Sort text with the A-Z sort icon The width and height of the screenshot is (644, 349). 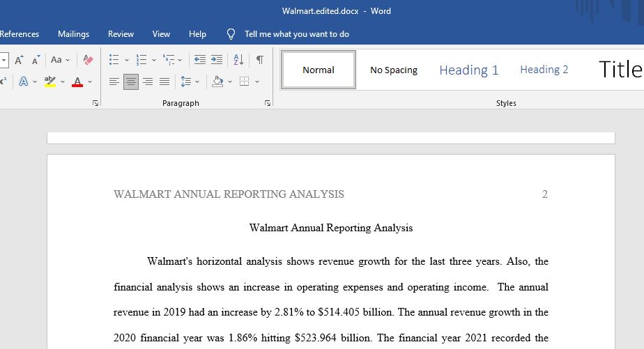(x=238, y=60)
